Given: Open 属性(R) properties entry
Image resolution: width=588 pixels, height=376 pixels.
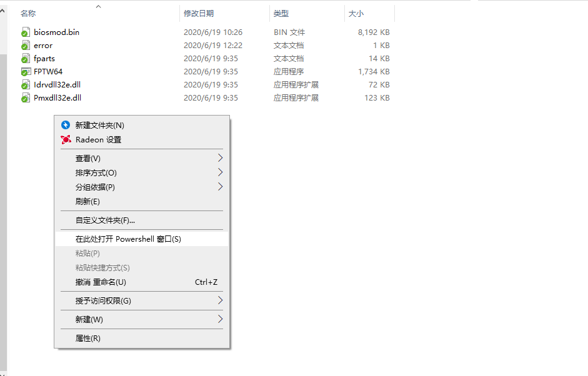Looking at the screenshot, I should tap(88, 339).
